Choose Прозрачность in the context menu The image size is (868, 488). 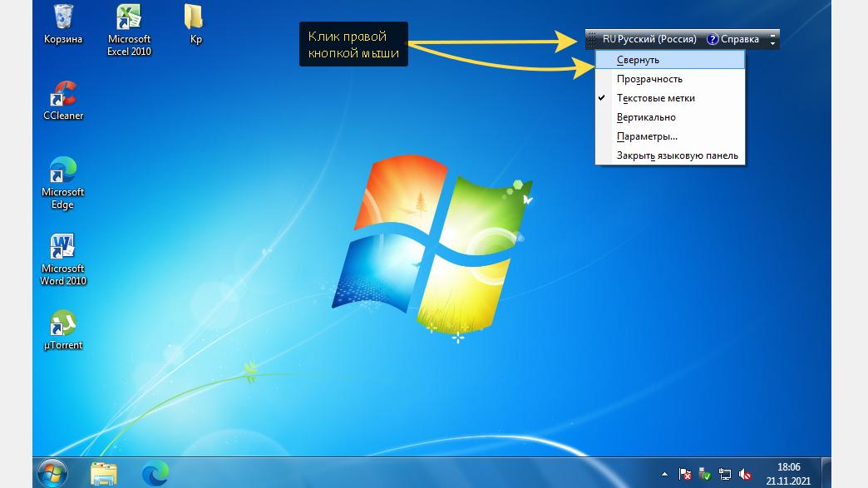[x=670, y=79]
